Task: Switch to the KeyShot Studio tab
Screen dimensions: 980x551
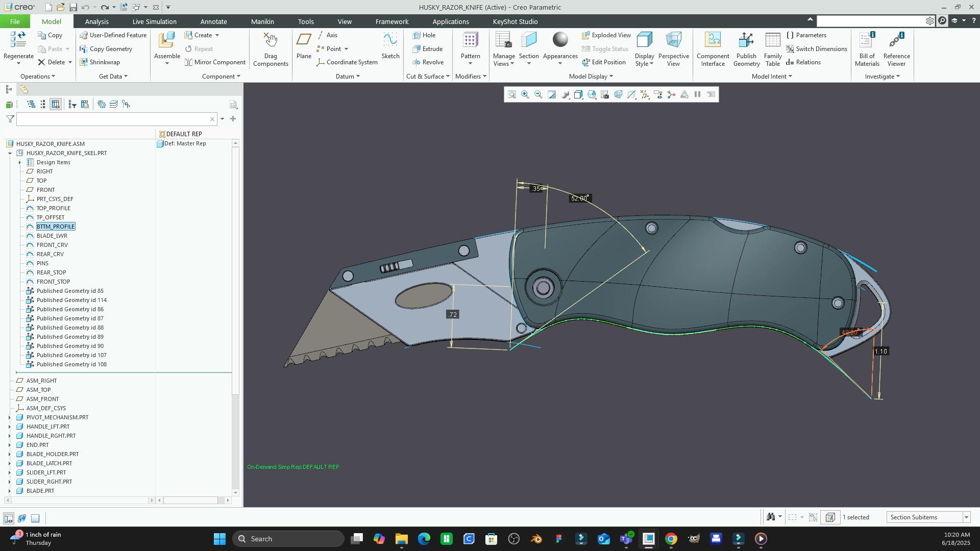Action: tap(515, 21)
